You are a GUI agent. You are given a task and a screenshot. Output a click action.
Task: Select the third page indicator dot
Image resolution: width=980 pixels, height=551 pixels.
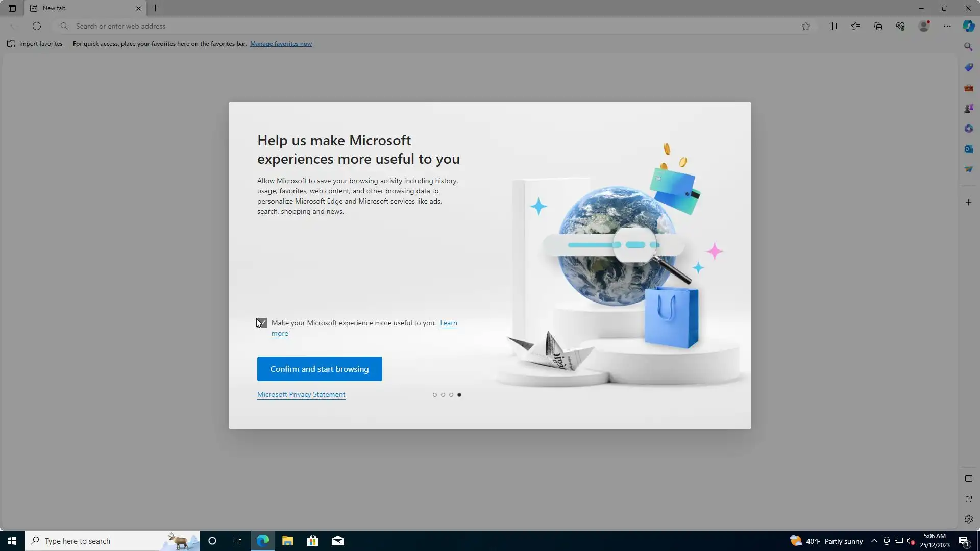click(451, 395)
